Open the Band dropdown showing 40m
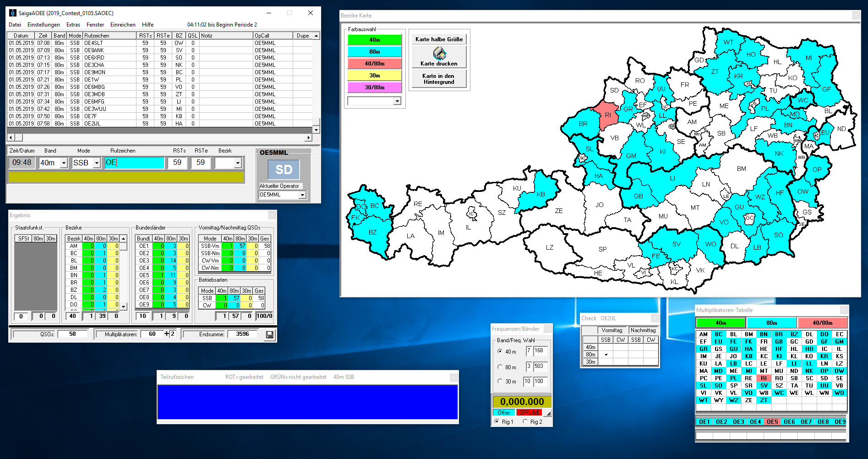This screenshot has height=459, width=868. [64, 163]
